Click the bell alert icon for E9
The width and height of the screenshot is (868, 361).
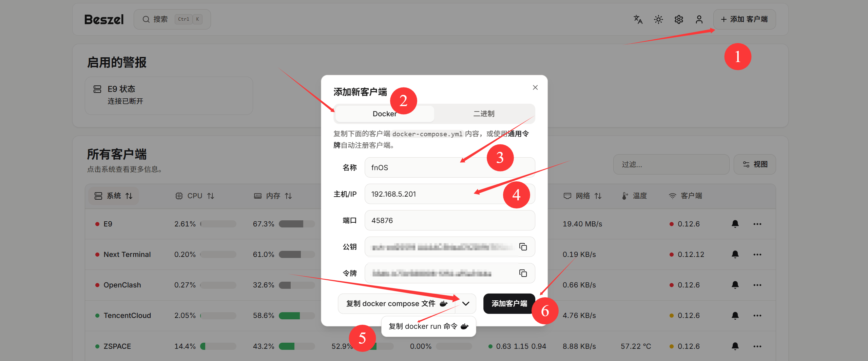pos(735,224)
